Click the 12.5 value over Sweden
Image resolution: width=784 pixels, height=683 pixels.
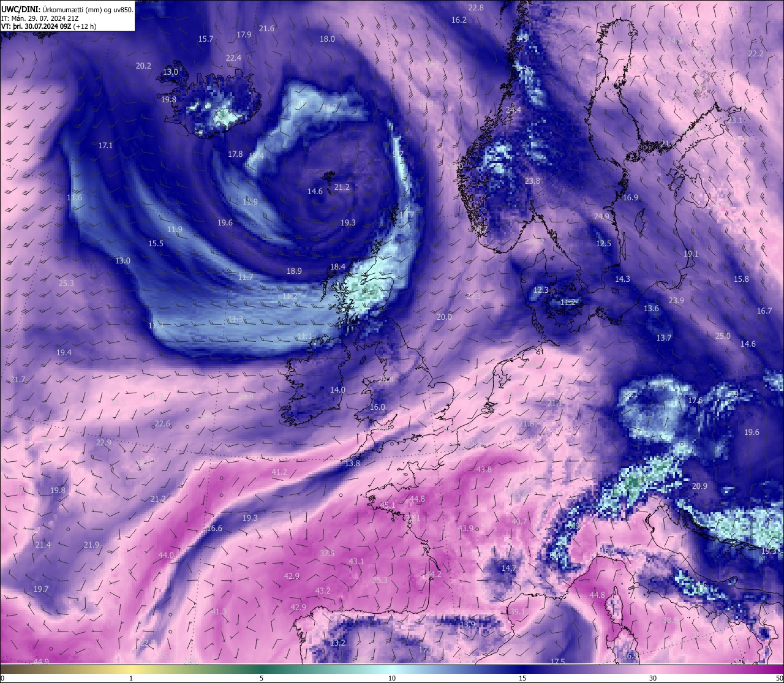pos(603,244)
